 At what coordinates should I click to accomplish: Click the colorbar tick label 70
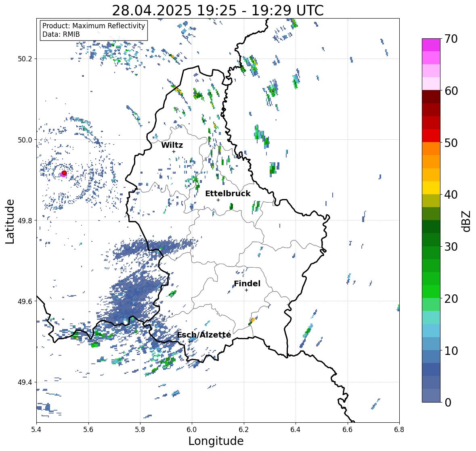click(451, 39)
